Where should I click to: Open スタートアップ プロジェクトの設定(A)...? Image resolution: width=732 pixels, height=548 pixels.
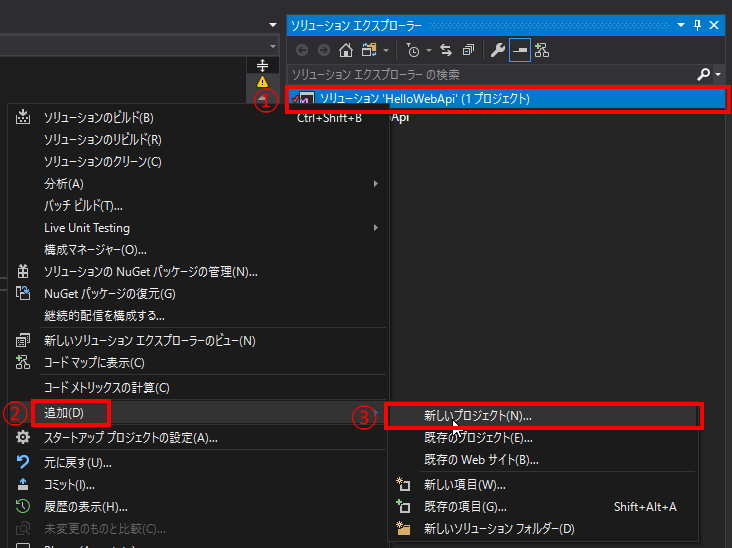click(x=198, y=438)
